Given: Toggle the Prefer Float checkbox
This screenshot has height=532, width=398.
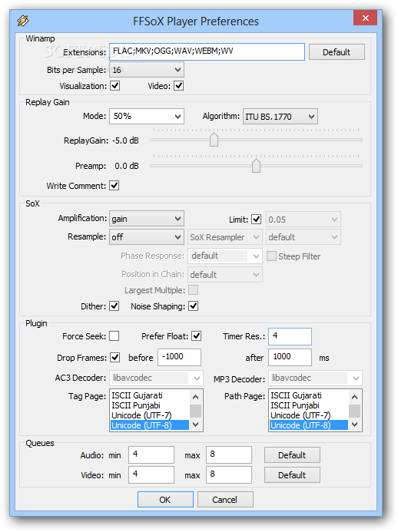Looking at the screenshot, I should (196, 336).
